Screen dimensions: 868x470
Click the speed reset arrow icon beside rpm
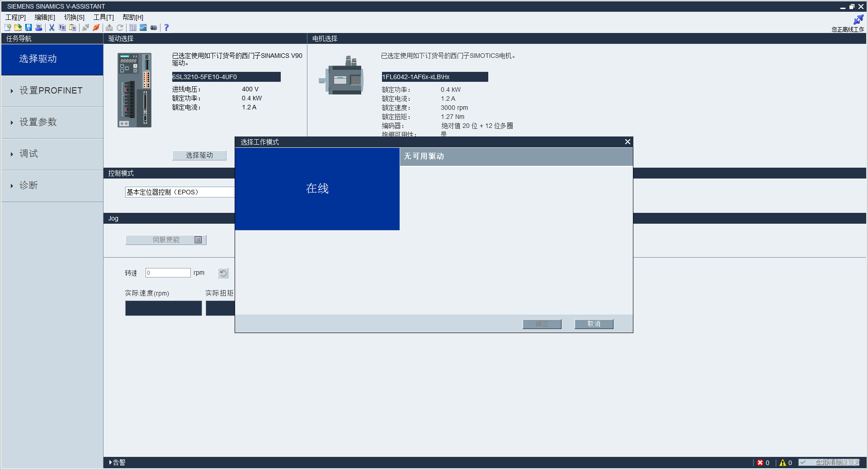(x=223, y=273)
